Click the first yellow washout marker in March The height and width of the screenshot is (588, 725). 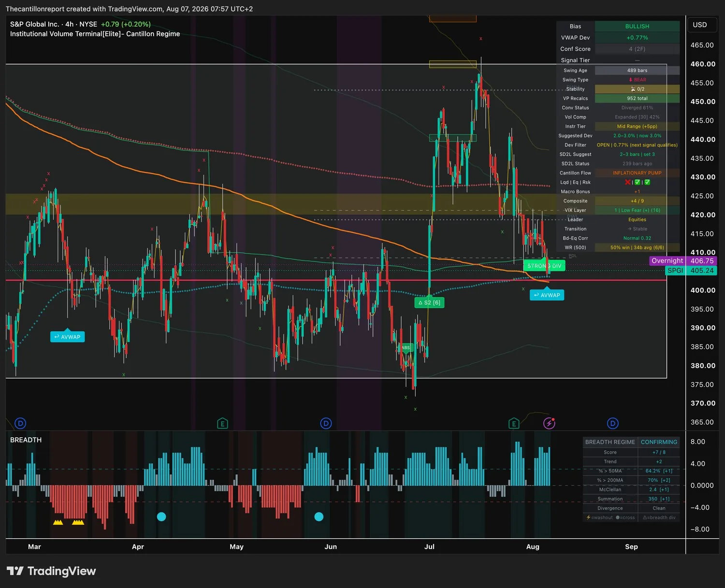[x=58, y=522]
